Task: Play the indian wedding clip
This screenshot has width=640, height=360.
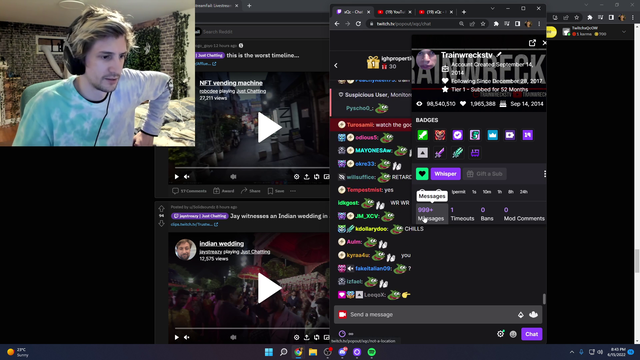Action: point(269,288)
